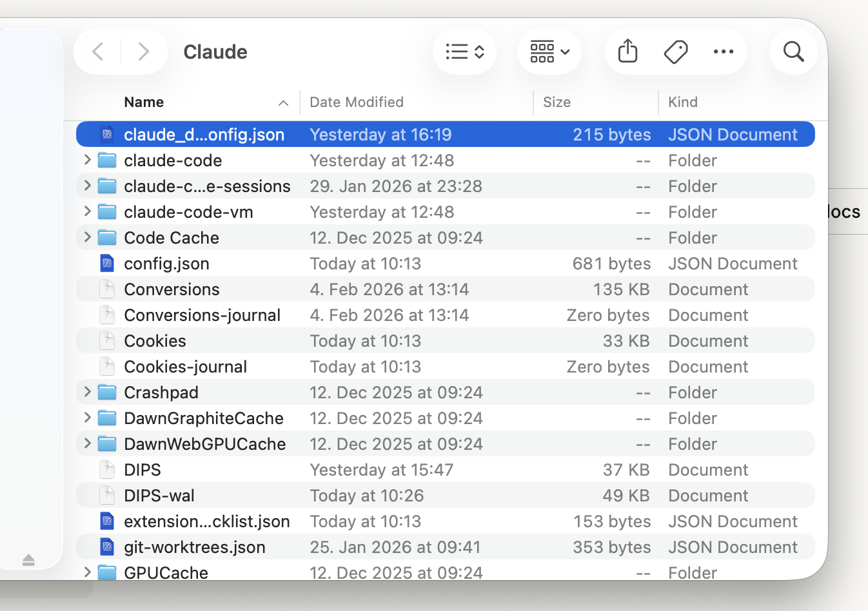Click the GPUCache folder icon

[107, 572]
